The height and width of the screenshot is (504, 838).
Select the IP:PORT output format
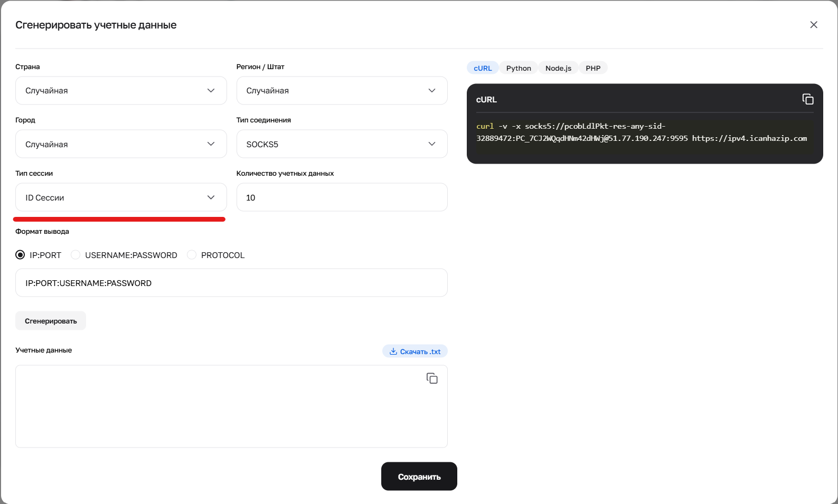pos(21,255)
